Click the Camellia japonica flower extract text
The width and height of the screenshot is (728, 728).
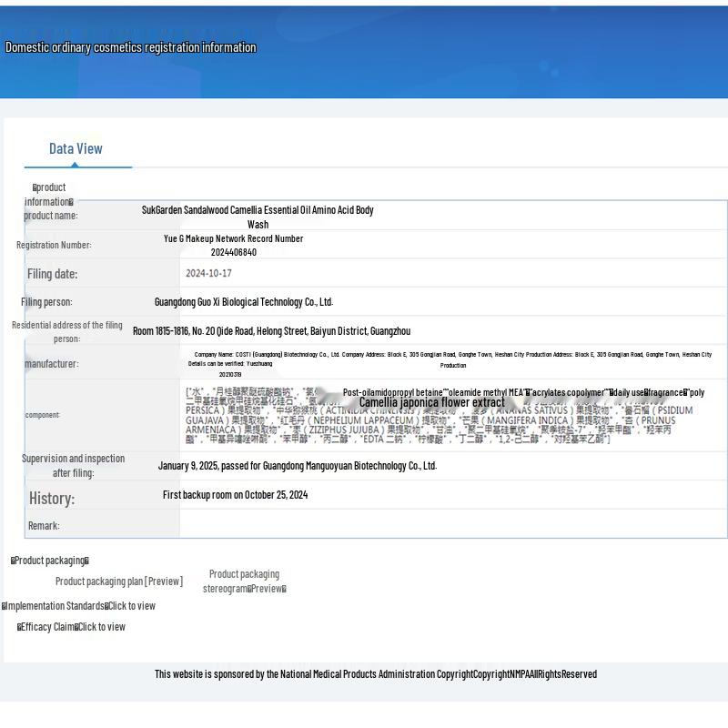431,402
